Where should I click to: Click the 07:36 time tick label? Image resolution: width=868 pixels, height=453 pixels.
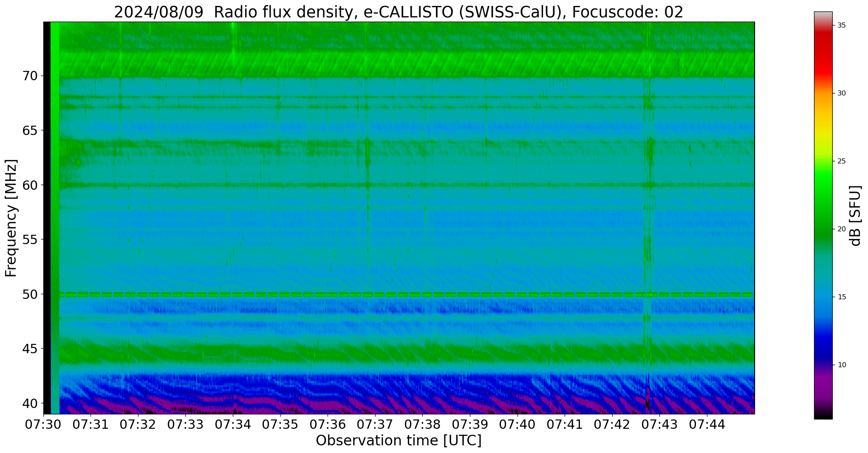click(328, 424)
